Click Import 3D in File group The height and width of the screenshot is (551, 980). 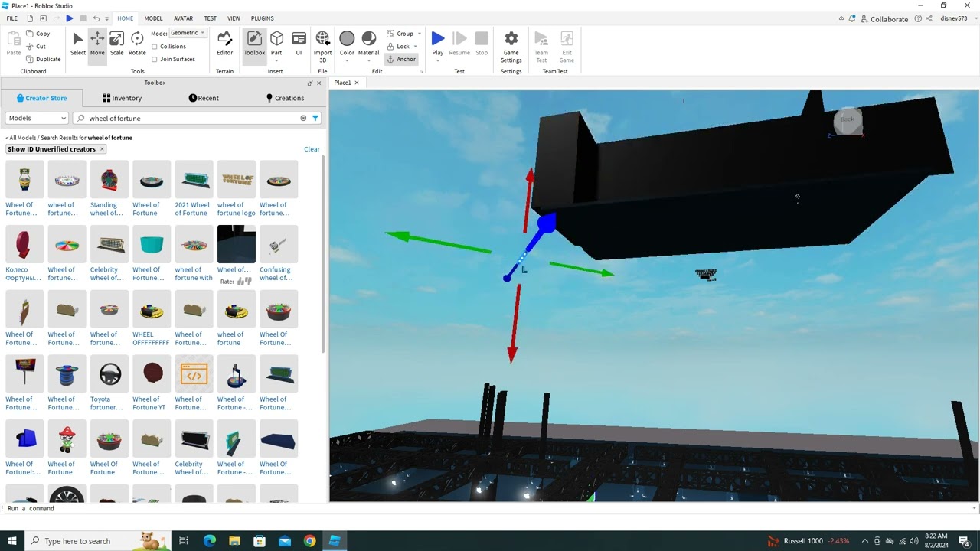322,47
